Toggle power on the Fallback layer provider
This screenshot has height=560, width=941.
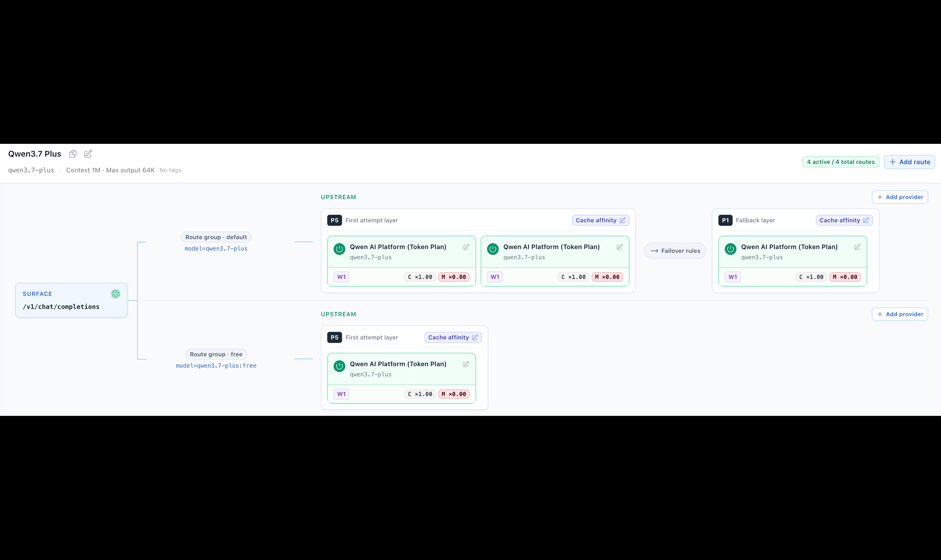[x=731, y=249]
